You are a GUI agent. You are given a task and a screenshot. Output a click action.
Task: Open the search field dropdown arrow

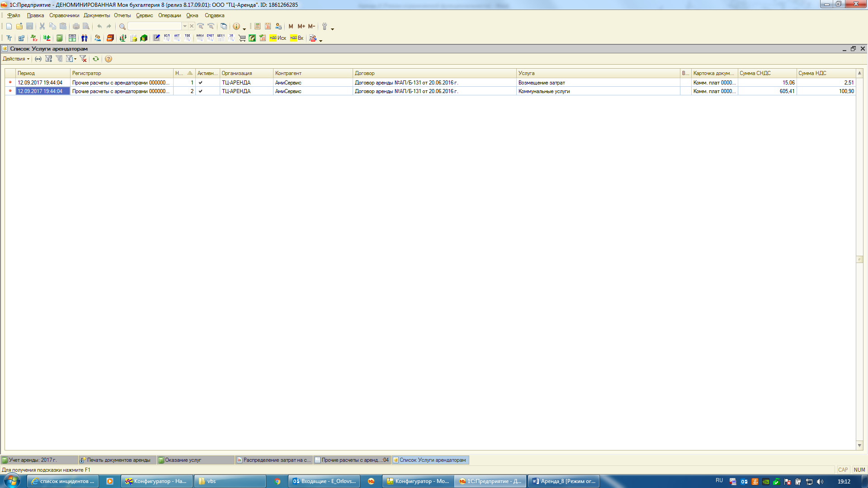[184, 26]
